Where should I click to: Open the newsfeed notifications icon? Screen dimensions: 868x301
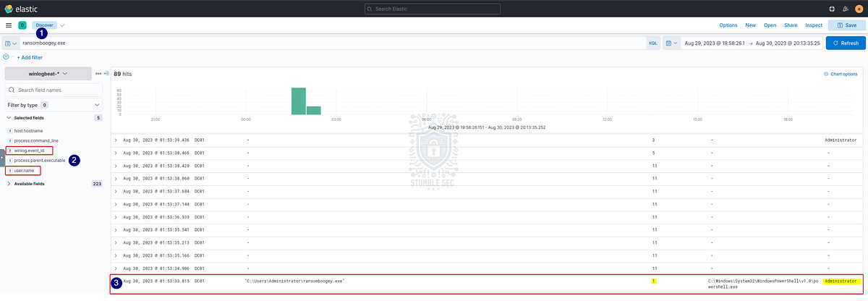pos(845,8)
